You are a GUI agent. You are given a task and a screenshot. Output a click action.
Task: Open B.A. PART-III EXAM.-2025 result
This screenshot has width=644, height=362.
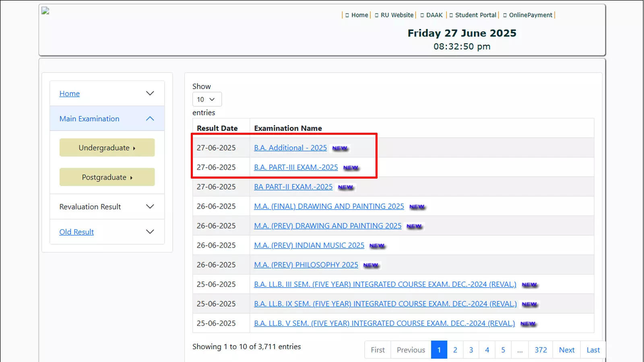point(296,167)
